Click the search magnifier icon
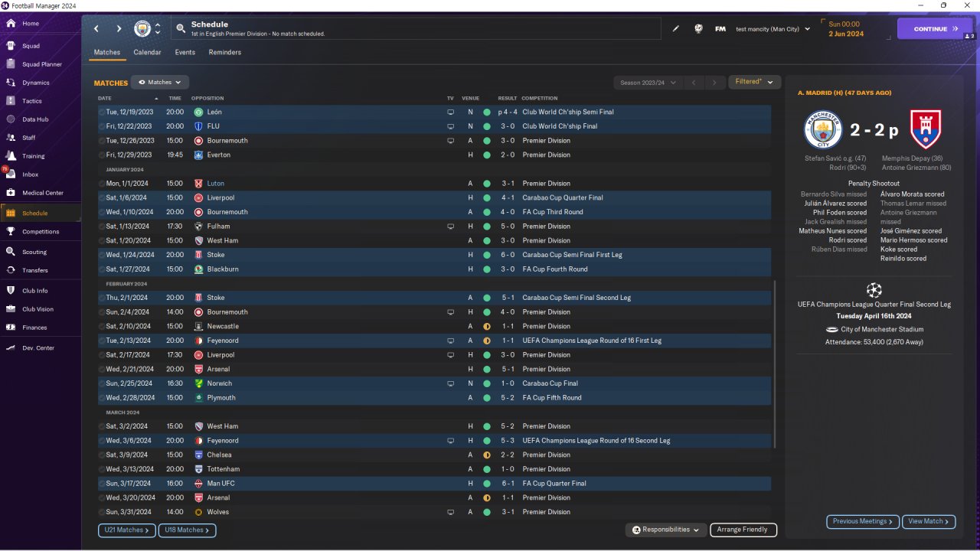 pyautogui.click(x=181, y=28)
